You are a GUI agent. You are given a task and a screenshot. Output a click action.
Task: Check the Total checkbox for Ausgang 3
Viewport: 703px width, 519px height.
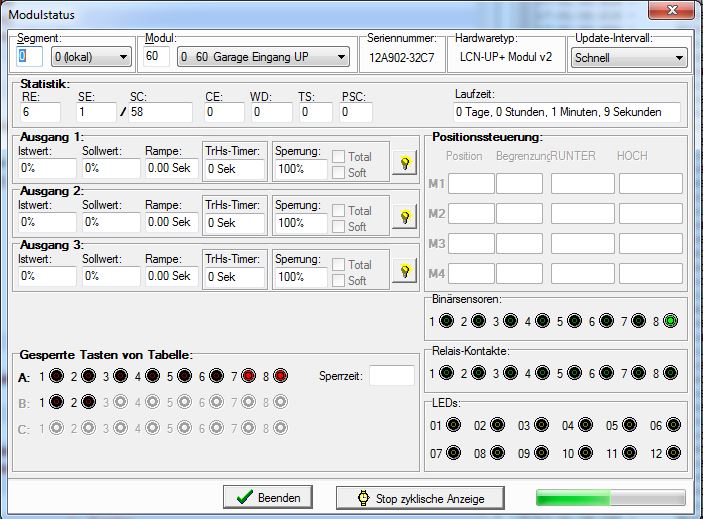click(338, 265)
